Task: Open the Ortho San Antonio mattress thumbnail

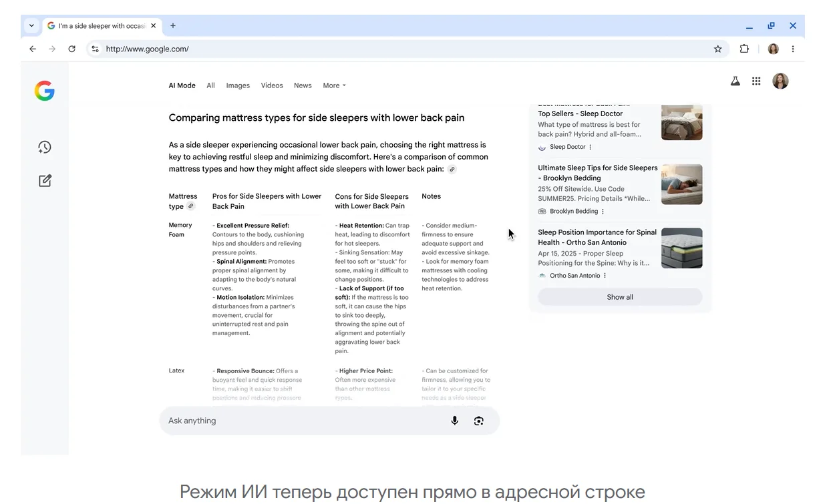Action: [x=681, y=248]
